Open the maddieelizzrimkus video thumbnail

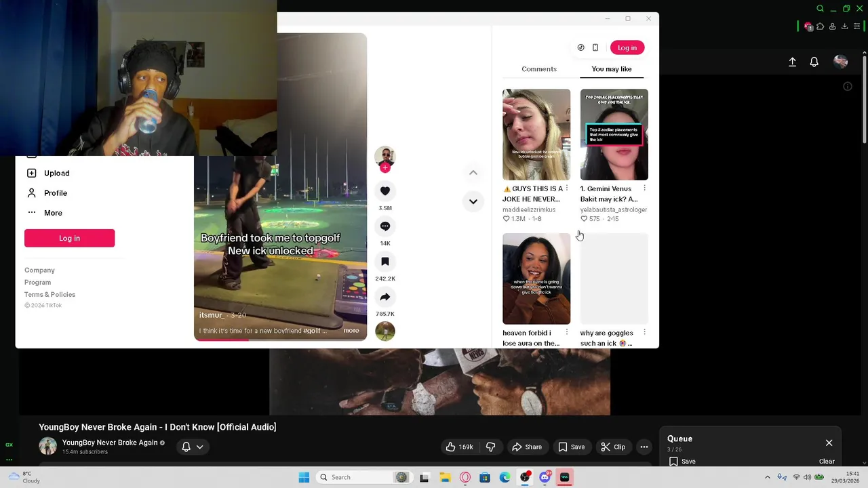click(536, 134)
